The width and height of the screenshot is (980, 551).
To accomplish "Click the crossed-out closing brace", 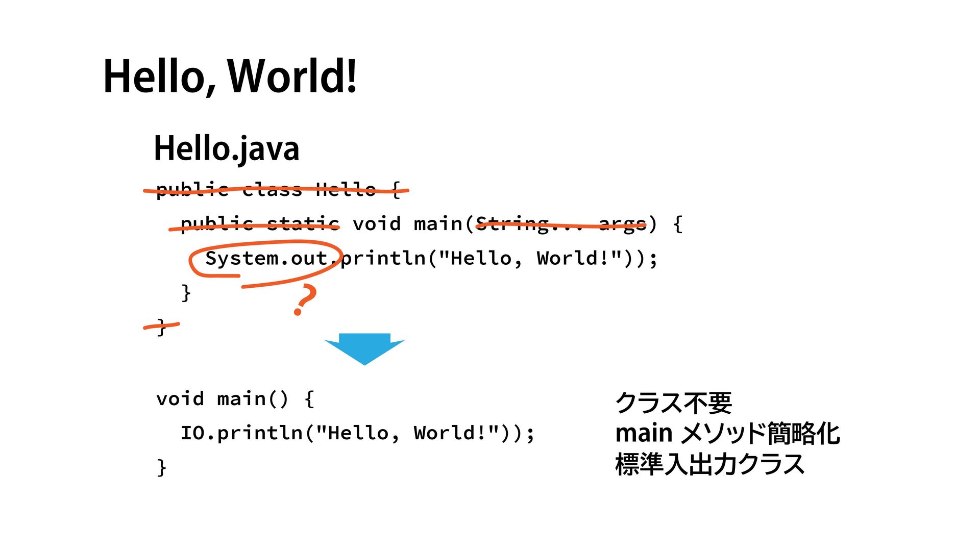I will click(x=161, y=327).
